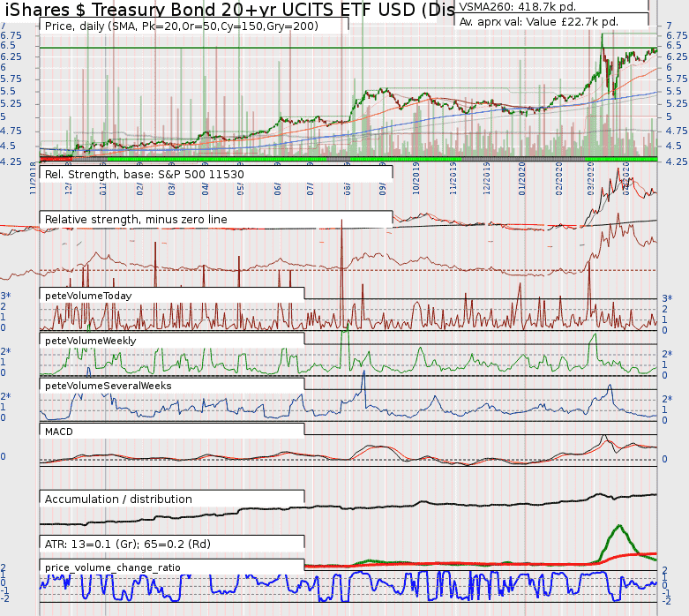Click the Accumulation / distribution label
The height and width of the screenshot is (616, 689).
click(x=118, y=499)
